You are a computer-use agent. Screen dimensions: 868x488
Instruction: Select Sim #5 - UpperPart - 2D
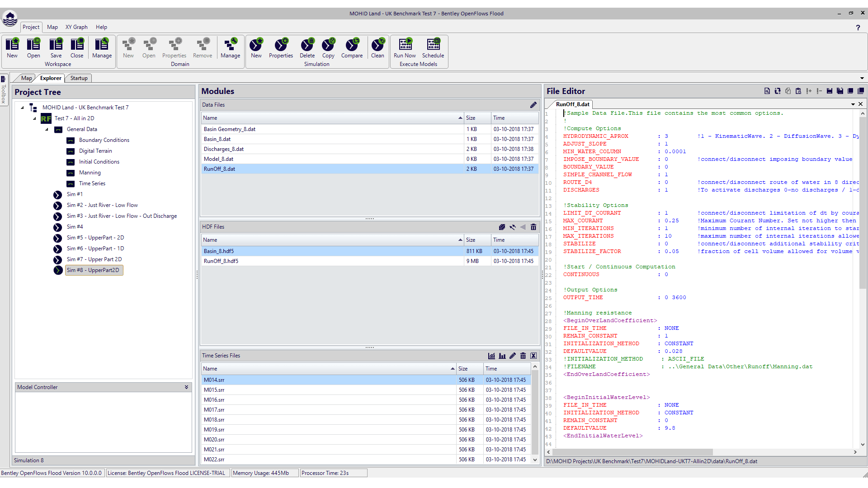tap(95, 238)
